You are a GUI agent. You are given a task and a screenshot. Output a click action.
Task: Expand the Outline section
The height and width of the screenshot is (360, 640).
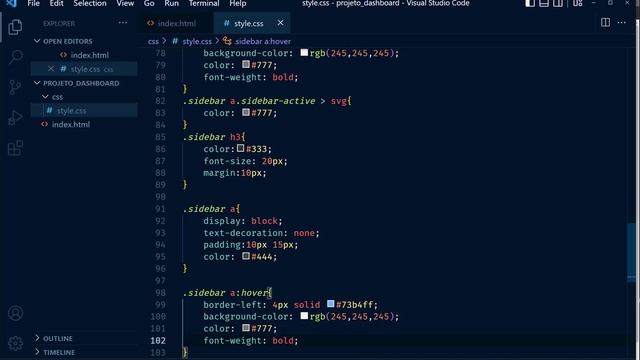click(x=37, y=338)
